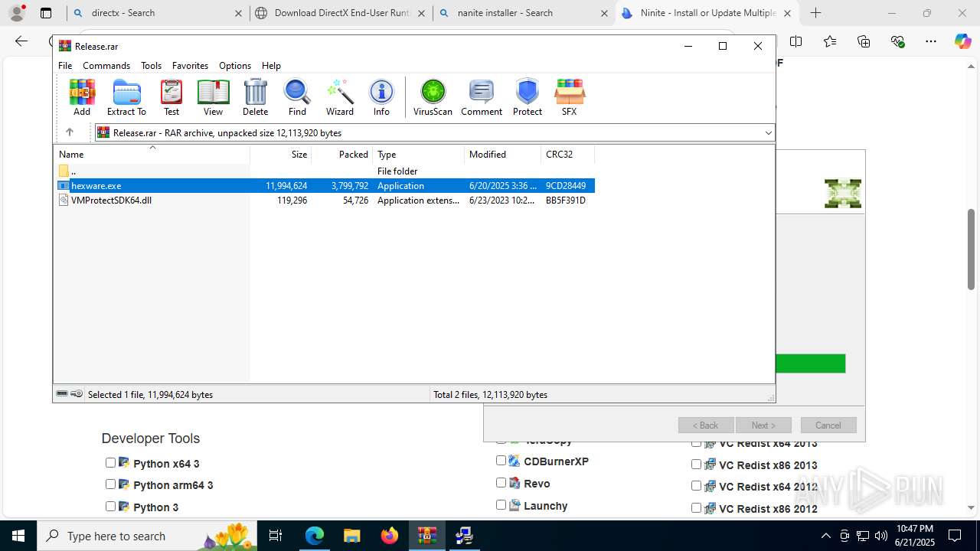Go up one folder level arrow
This screenshot has width=980, height=551.
69,132
